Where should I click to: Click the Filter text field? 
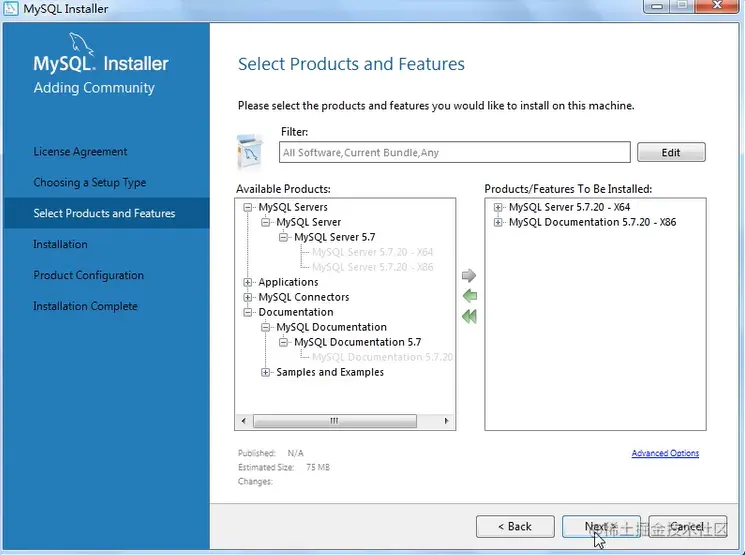pos(455,153)
